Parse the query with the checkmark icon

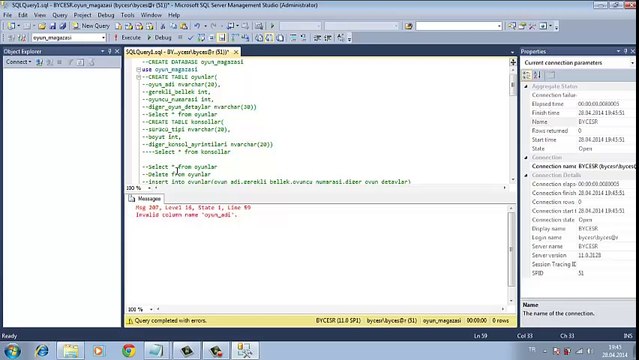(190, 38)
